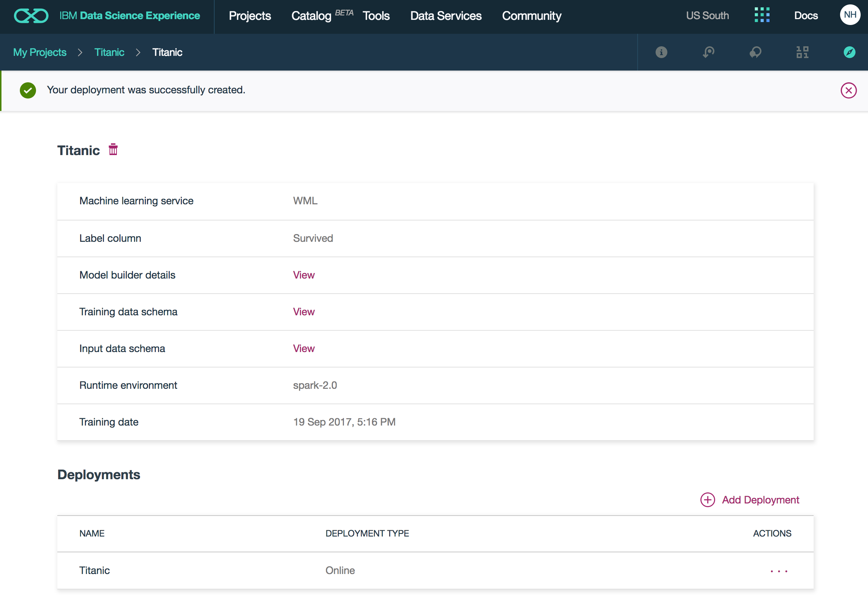Click the DEPLOYMENT TYPE column header

[x=367, y=533]
